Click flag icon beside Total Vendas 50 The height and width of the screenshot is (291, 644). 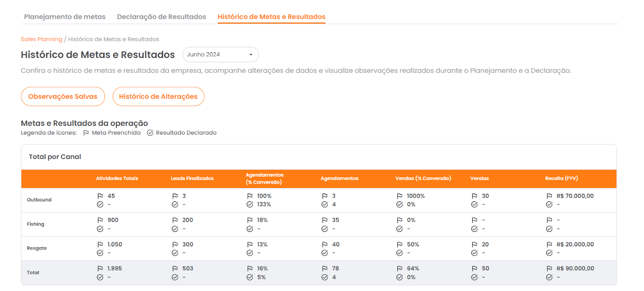[x=475, y=268]
